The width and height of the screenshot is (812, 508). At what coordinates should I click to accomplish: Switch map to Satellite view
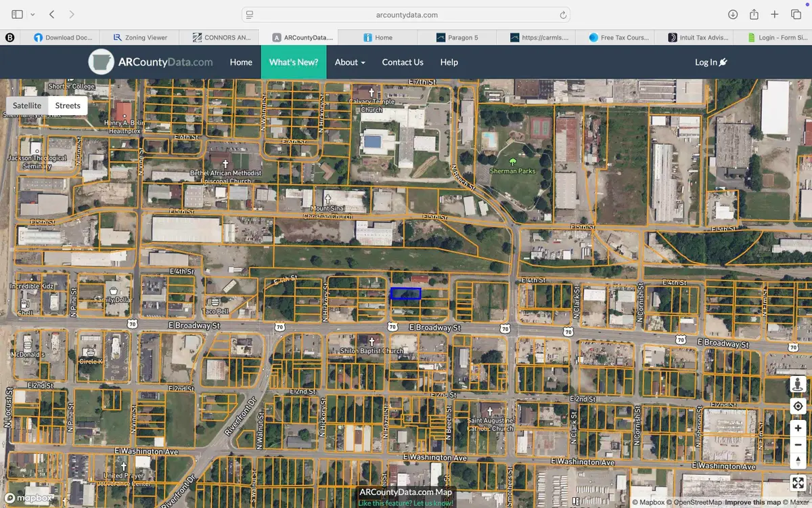(x=27, y=106)
